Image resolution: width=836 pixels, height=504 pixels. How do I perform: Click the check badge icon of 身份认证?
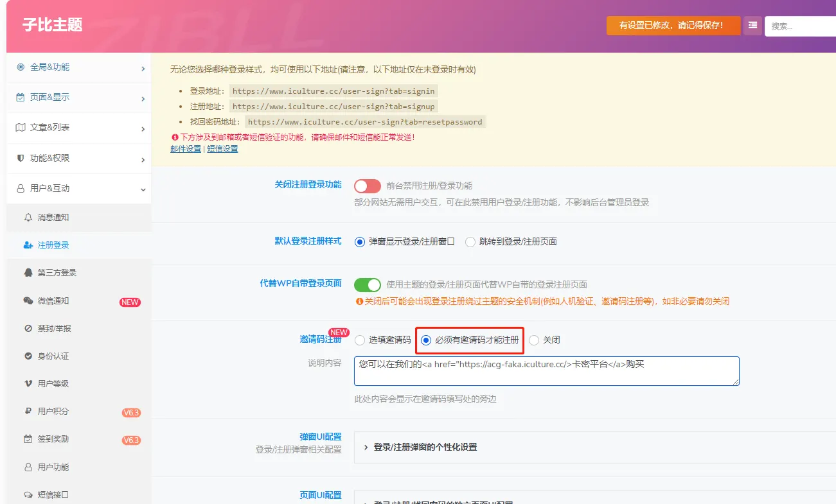click(28, 356)
